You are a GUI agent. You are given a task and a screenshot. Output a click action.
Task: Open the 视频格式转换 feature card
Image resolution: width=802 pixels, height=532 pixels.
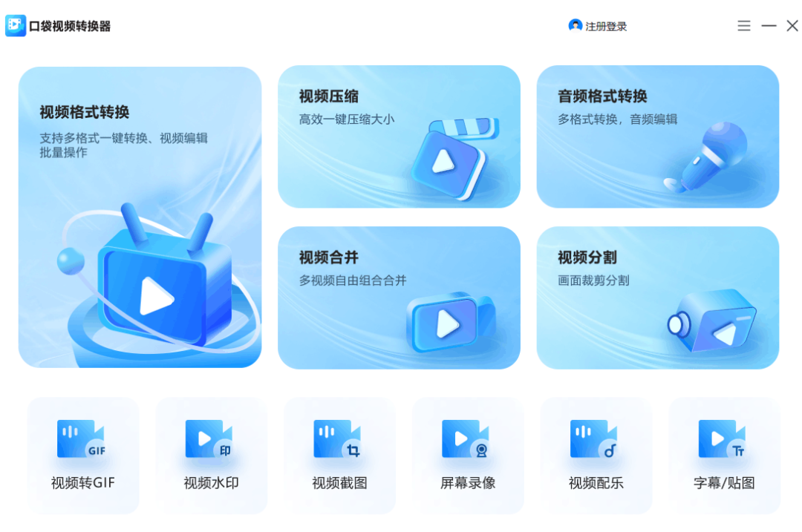coord(141,215)
